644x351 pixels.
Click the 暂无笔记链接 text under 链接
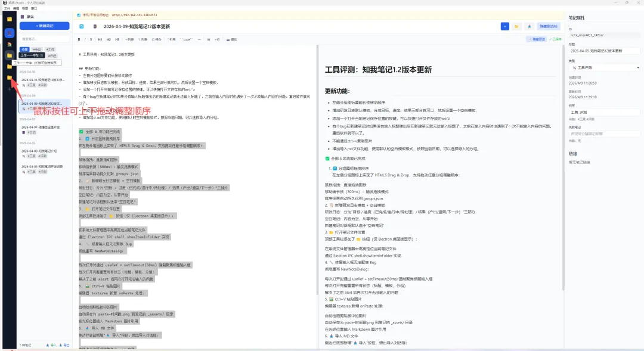coord(579,162)
